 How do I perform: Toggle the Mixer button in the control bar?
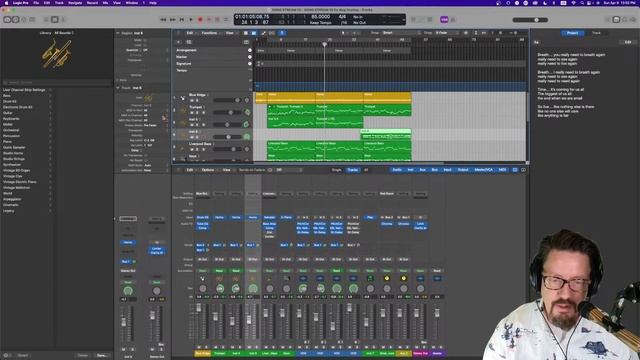click(x=55, y=20)
